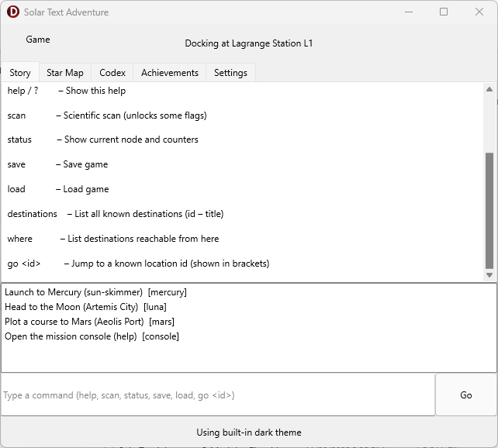Screen dimensions: 498x448
Task: Close the Solar Text Adventure window
Action: tap(479, 12)
